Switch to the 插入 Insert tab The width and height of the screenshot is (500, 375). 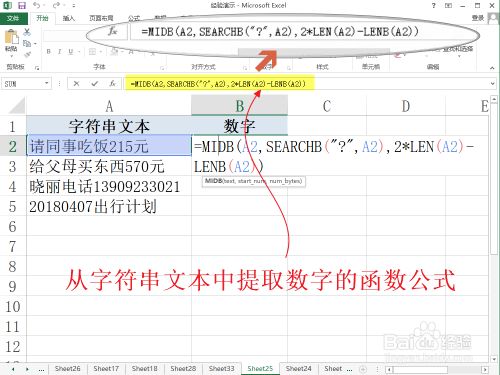click(69, 18)
